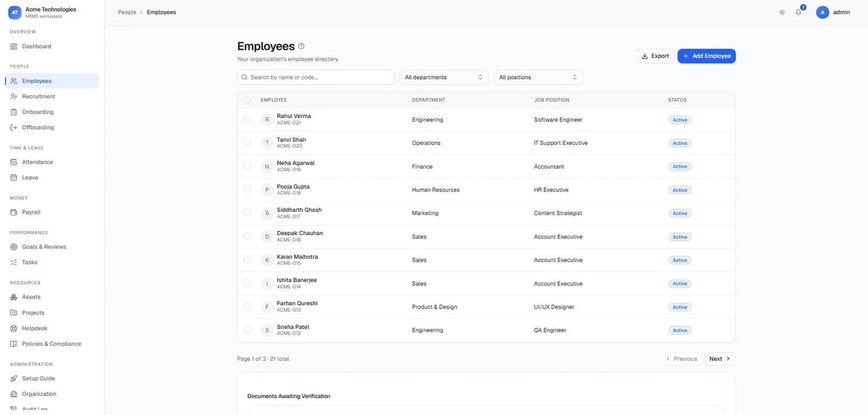Open the admin user menu
Image resolution: width=868 pixels, height=415 pixels.
pos(833,12)
